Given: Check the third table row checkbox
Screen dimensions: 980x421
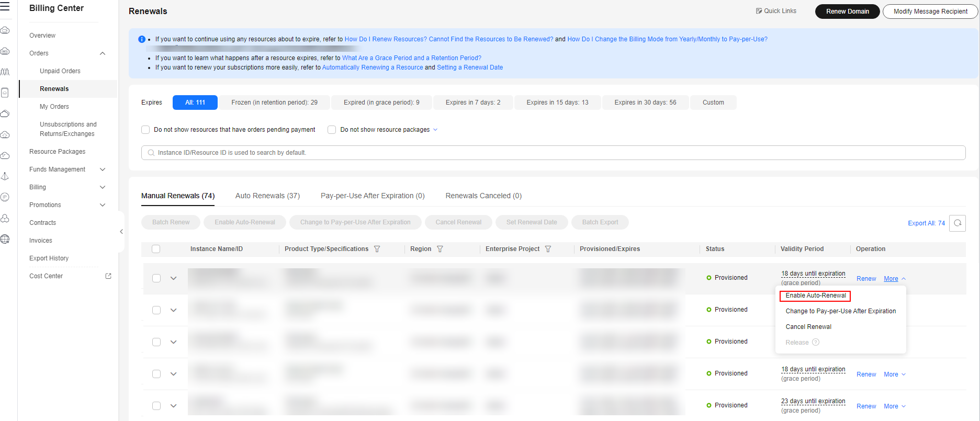Looking at the screenshot, I should click(x=156, y=342).
